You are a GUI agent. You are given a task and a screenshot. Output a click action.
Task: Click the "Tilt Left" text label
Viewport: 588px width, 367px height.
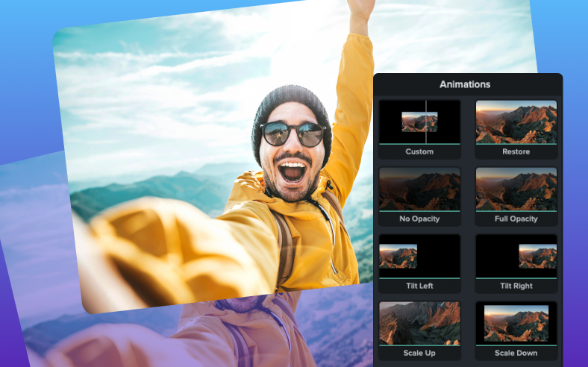(419, 286)
